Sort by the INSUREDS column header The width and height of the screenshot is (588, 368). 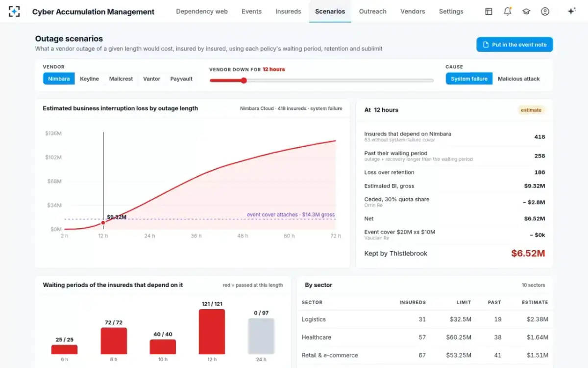tap(413, 302)
